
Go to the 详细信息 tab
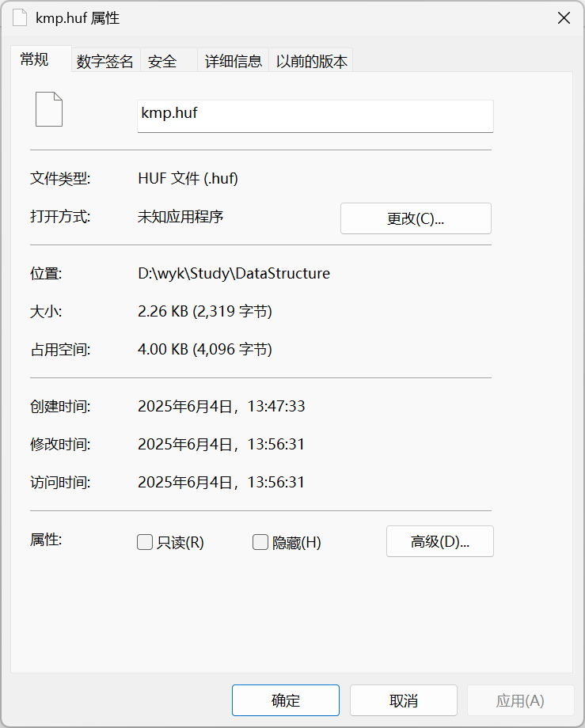click(x=234, y=62)
